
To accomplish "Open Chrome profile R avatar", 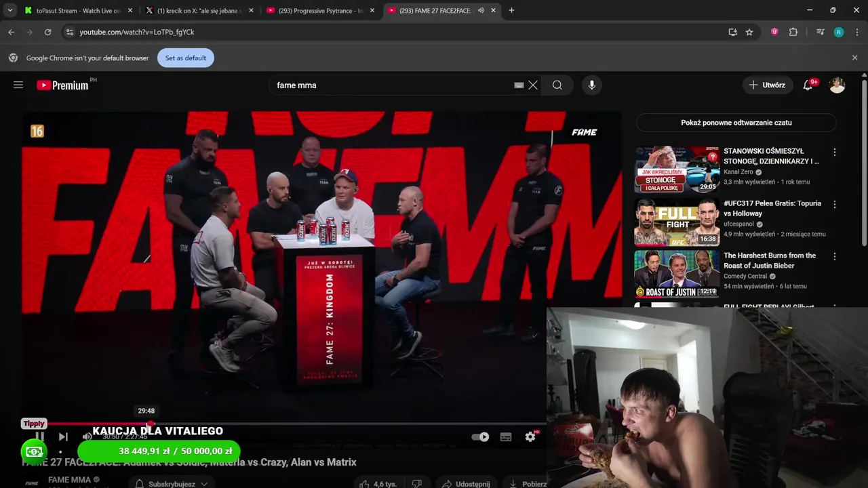I will click(839, 32).
